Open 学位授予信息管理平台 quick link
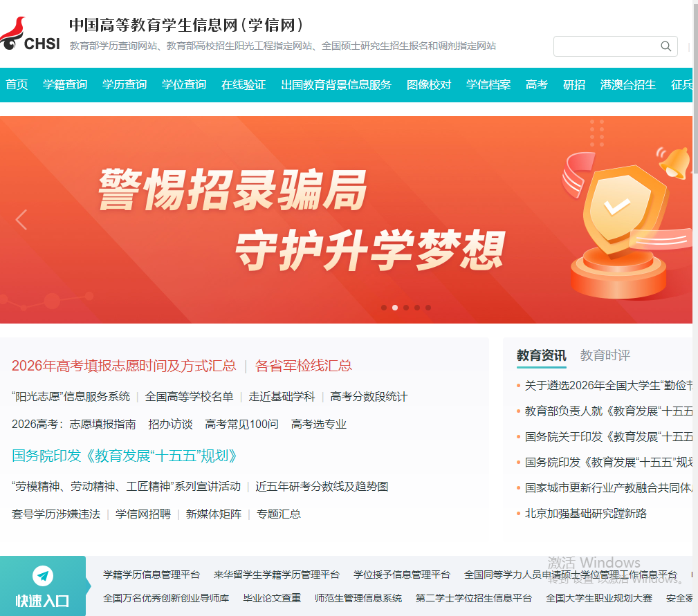 (401, 575)
